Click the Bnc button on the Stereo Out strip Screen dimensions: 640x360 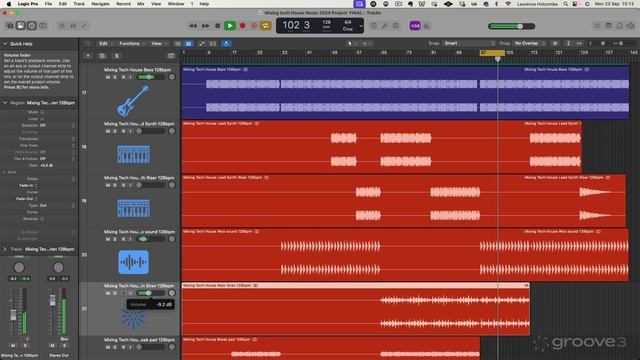[x=64, y=339]
